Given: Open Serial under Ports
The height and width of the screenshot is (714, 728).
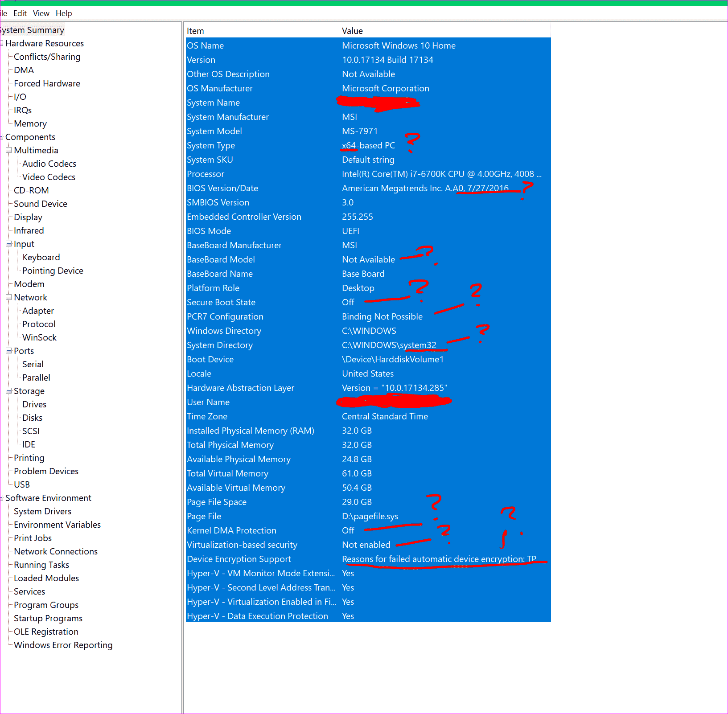Looking at the screenshot, I should [x=33, y=364].
